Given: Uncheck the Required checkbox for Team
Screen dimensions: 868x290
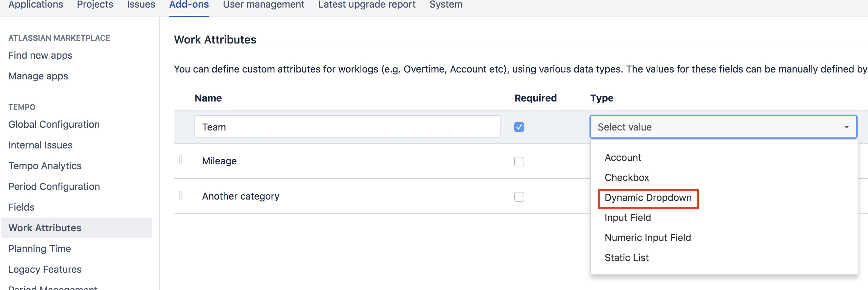Looking at the screenshot, I should (519, 127).
